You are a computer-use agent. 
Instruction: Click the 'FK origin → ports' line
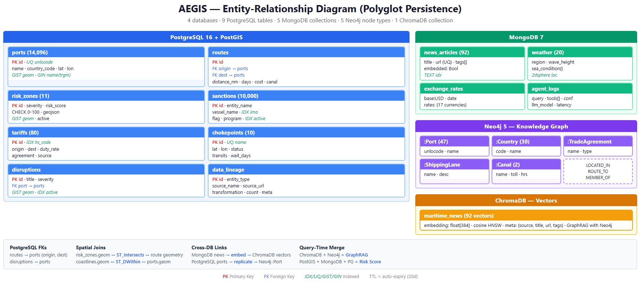click(230, 69)
